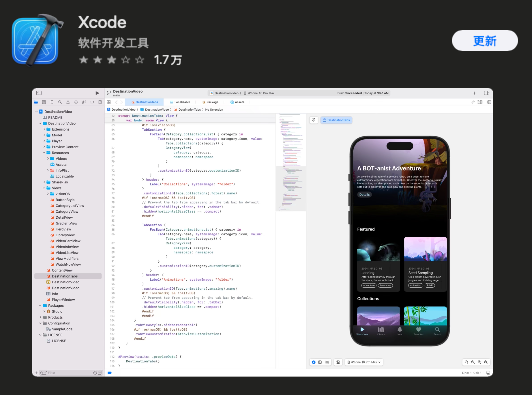The image size is (532, 395).
Task: Click the code minimap strip
Action: (x=291, y=163)
